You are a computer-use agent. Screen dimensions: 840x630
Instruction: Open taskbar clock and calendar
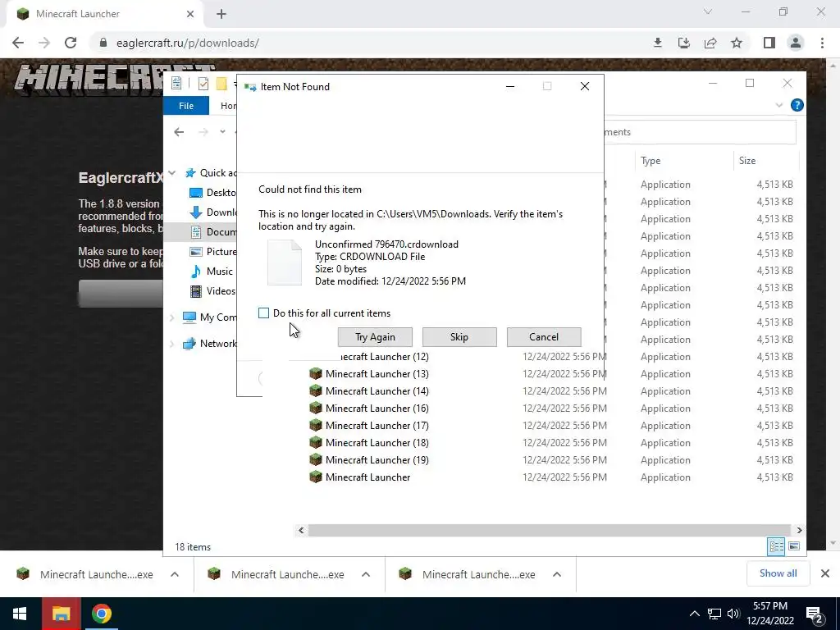click(x=770, y=614)
